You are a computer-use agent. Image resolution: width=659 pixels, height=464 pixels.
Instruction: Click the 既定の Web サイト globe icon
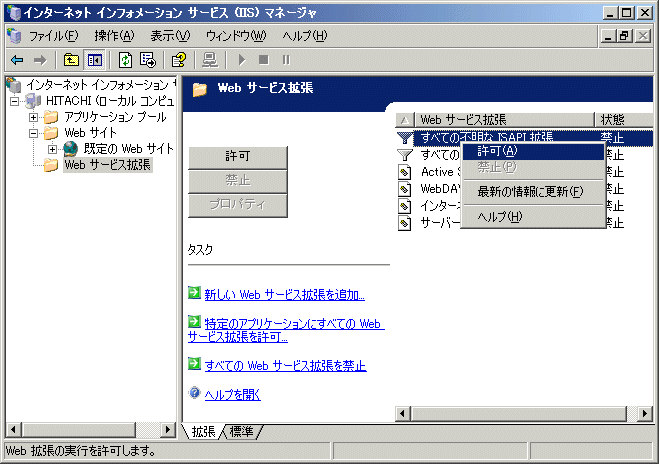coord(70,149)
